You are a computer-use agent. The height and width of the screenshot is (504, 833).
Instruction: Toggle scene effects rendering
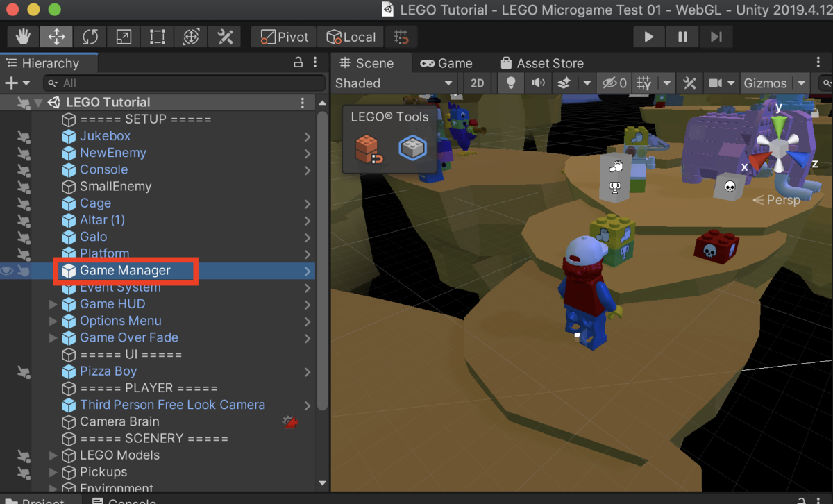[564, 83]
